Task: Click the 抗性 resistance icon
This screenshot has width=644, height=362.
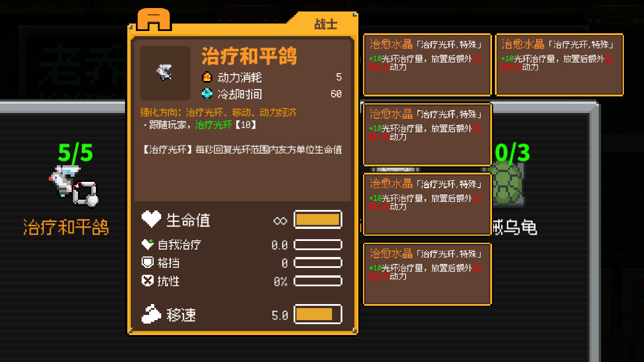Action: point(147,281)
